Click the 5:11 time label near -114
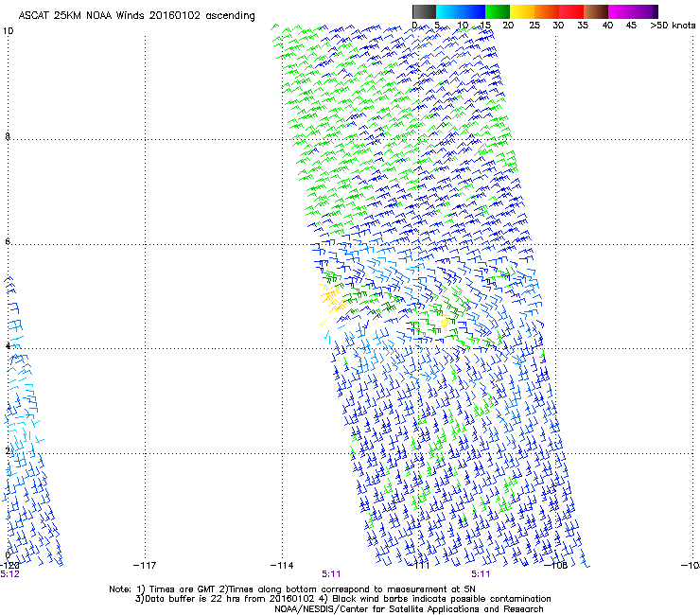 click(x=331, y=574)
